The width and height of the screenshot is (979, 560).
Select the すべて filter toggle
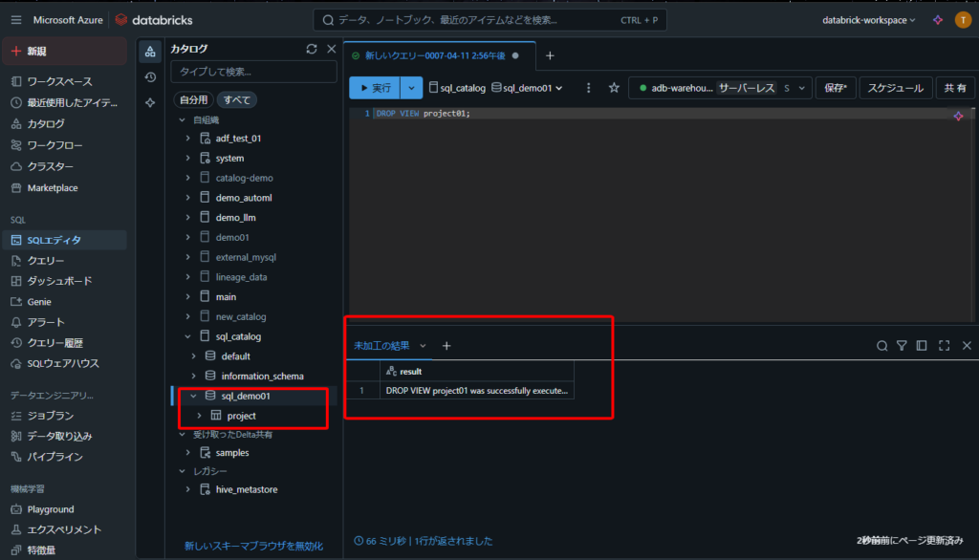236,99
